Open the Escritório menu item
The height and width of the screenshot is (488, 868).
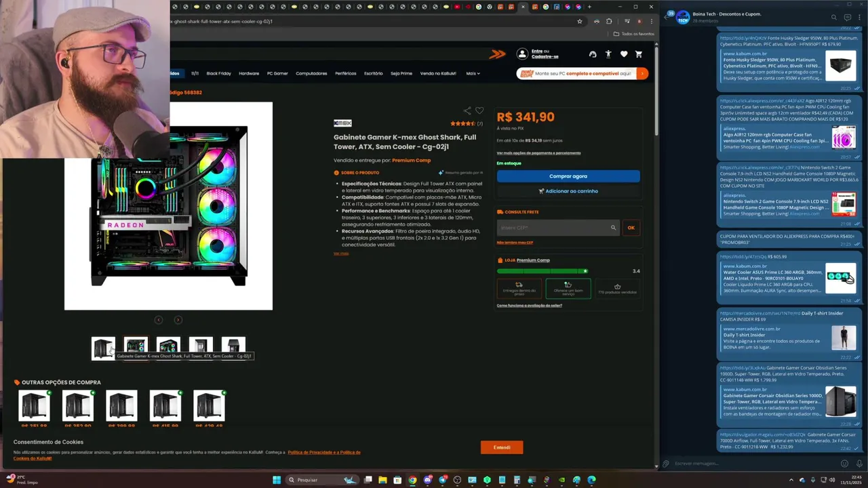coord(373,73)
